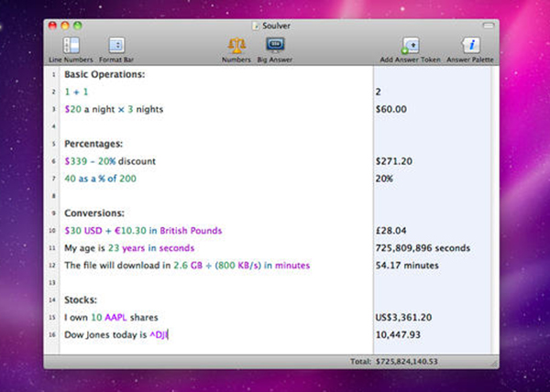Viewport: 550px width, 392px height.
Task: Click the 'The file will download in' line
Action: [187, 266]
